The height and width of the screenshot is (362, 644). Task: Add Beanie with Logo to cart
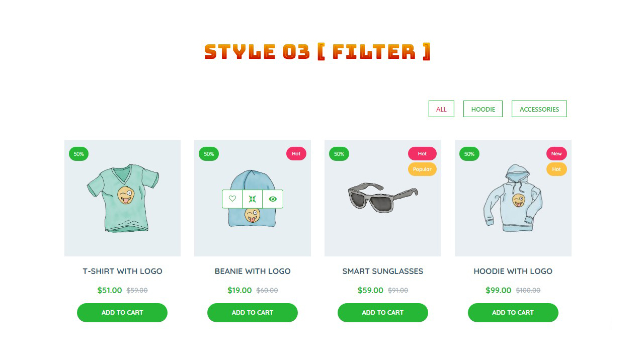[253, 313]
